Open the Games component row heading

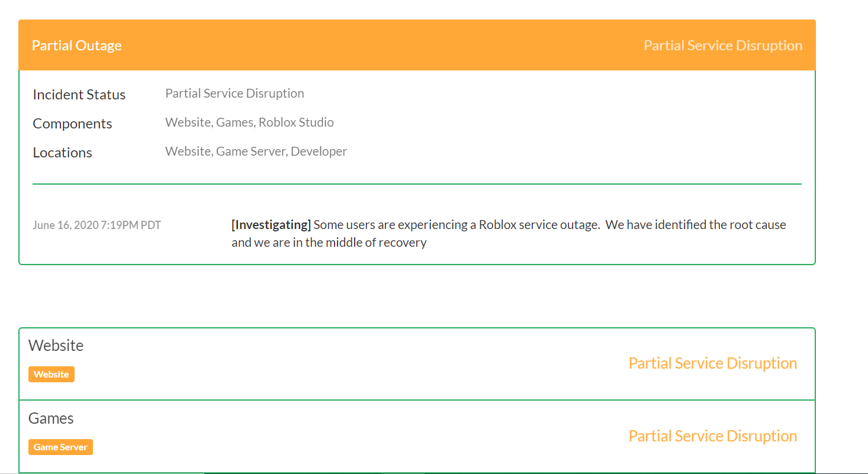click(x=51, y=418)
